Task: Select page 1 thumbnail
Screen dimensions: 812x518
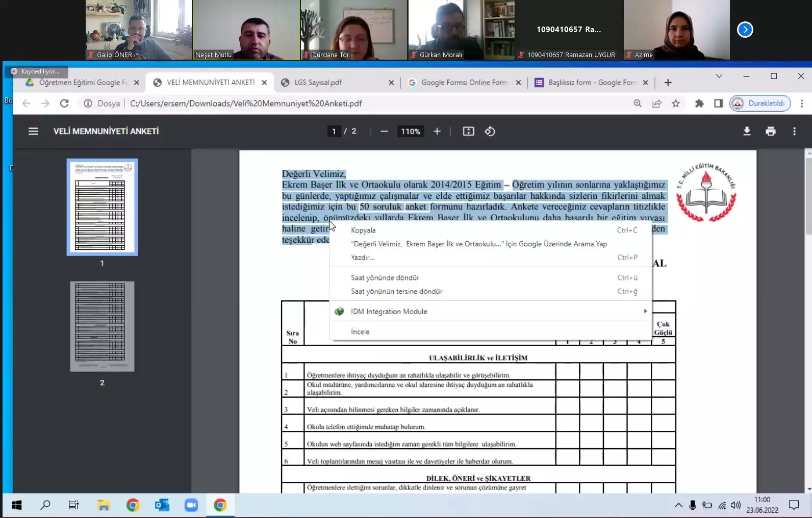Action: click(x=102, y=207)
